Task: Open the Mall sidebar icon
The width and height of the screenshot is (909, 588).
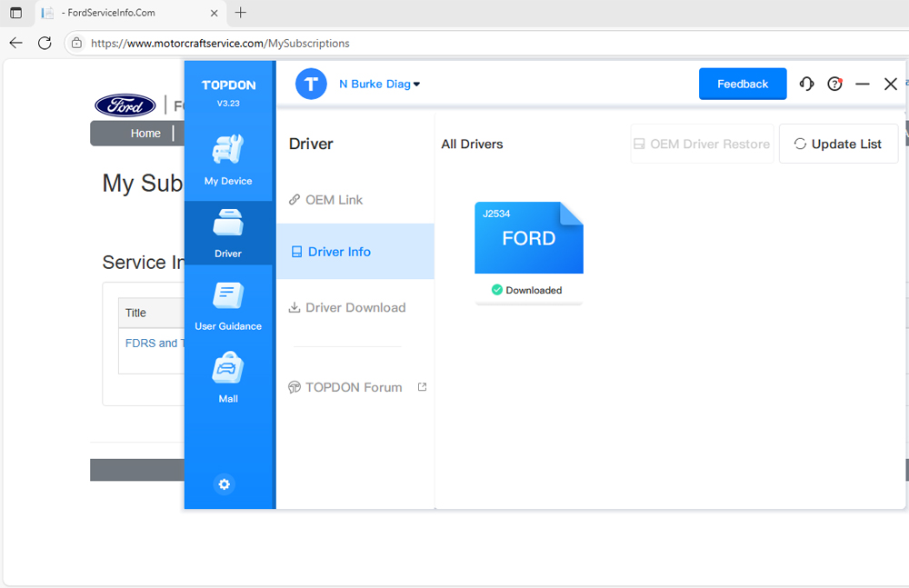Action: [x=228, y=378]
